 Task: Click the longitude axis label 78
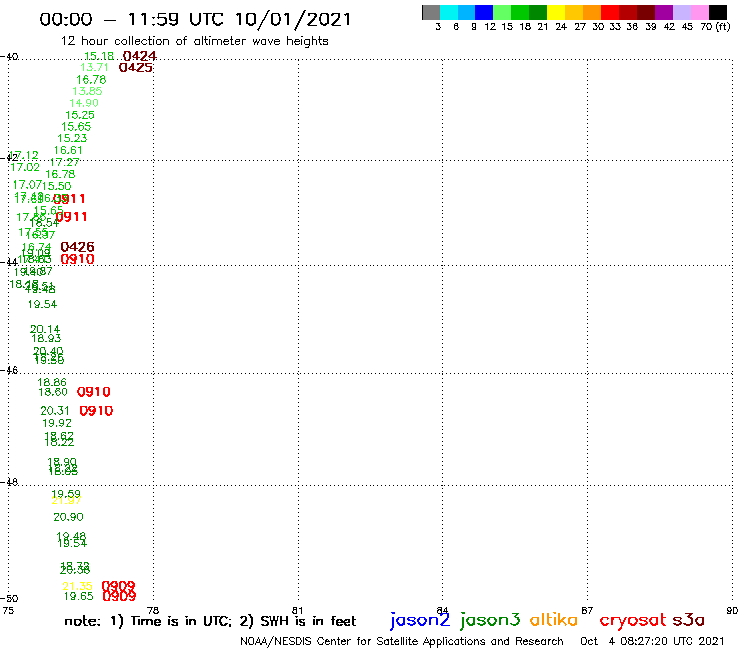pos(153,611)
